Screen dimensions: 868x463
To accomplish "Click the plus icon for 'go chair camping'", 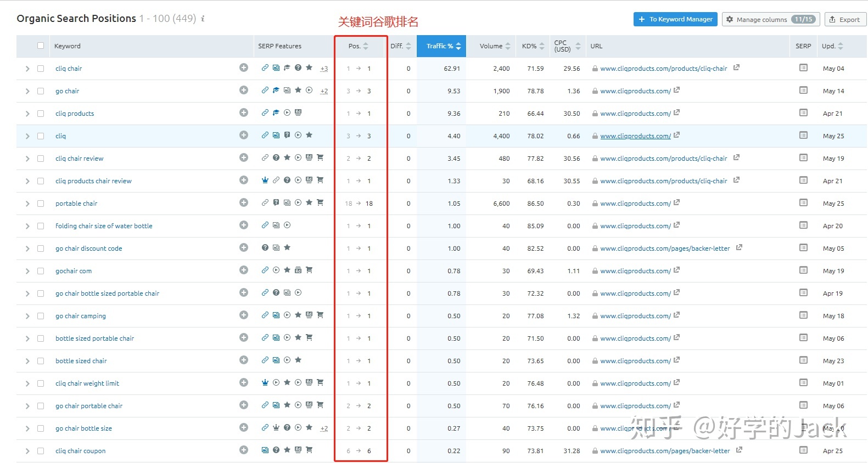I will tap(244, 315).
